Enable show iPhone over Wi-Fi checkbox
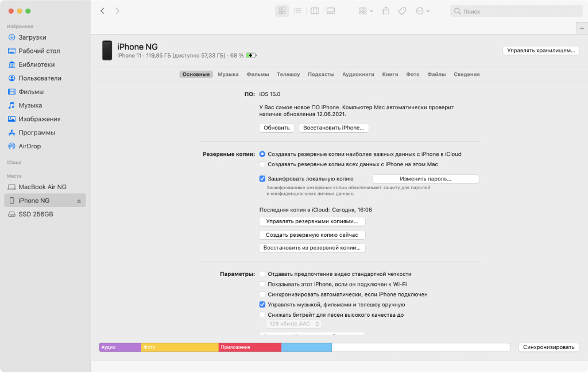The width and height of the screenshot is (588, 372). pos(262,284)
